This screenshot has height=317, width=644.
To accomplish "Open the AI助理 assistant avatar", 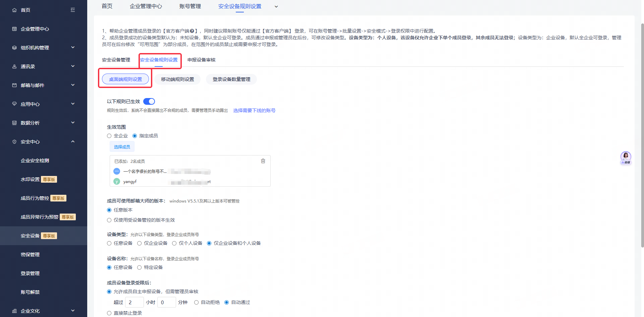I will (626, 157).
